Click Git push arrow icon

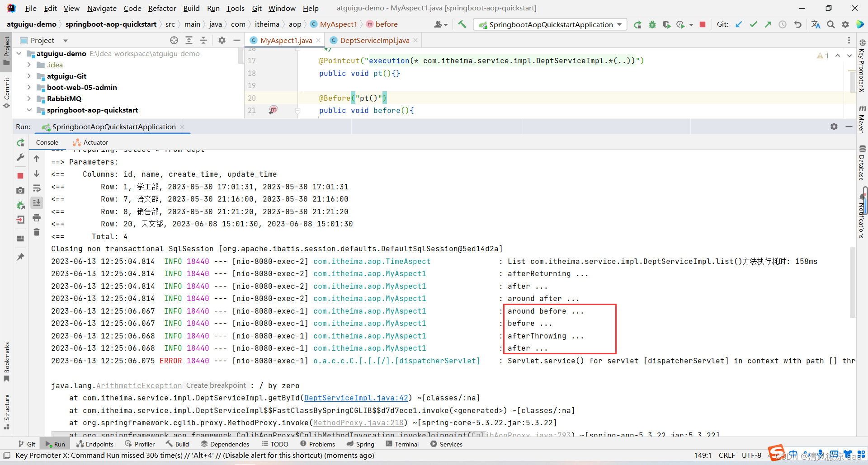pos(768,24)
